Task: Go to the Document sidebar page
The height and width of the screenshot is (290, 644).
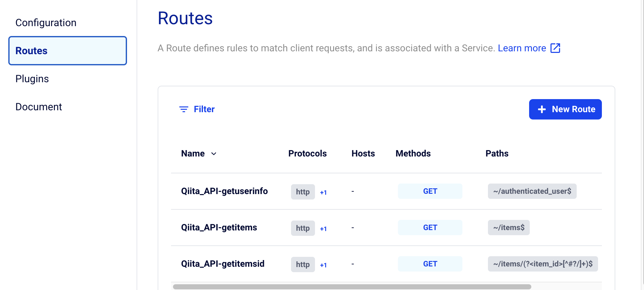Action: [x=39, y=107]
